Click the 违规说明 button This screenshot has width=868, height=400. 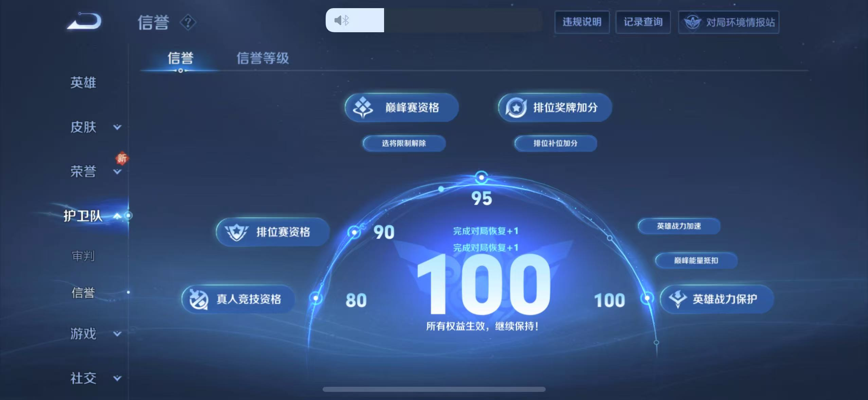point(582,22)
